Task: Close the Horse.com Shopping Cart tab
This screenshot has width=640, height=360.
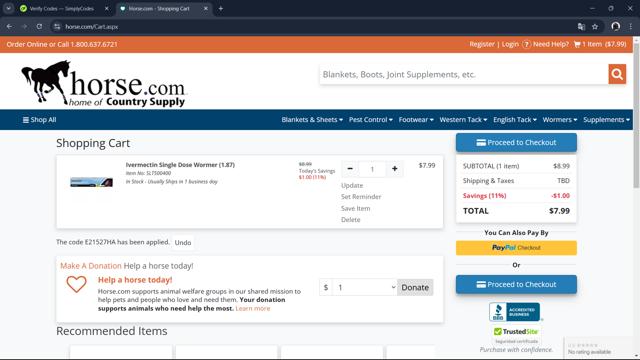Action: (x=206, y=9)
